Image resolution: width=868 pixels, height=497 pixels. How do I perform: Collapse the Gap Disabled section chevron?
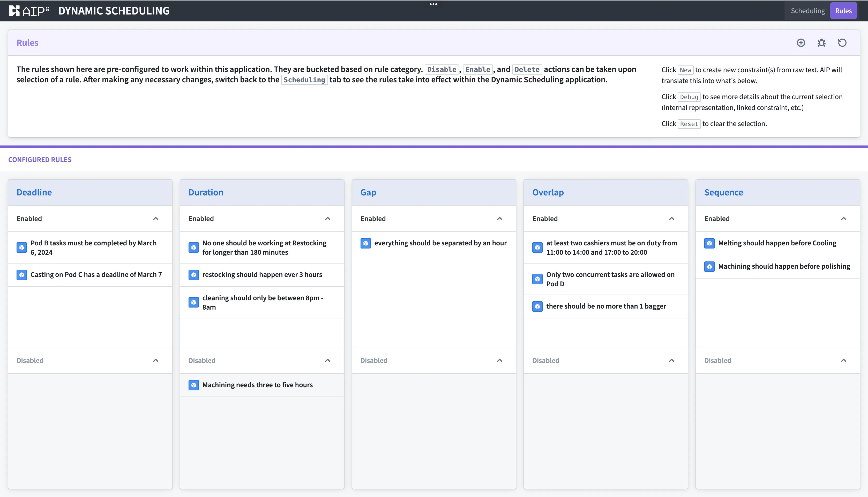(500, 361)
